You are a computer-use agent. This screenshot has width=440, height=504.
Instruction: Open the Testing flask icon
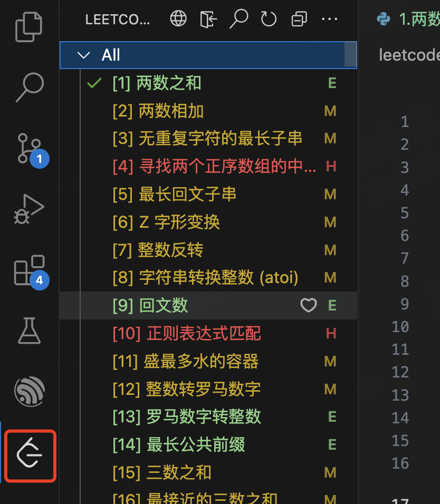tap(29, 331)
